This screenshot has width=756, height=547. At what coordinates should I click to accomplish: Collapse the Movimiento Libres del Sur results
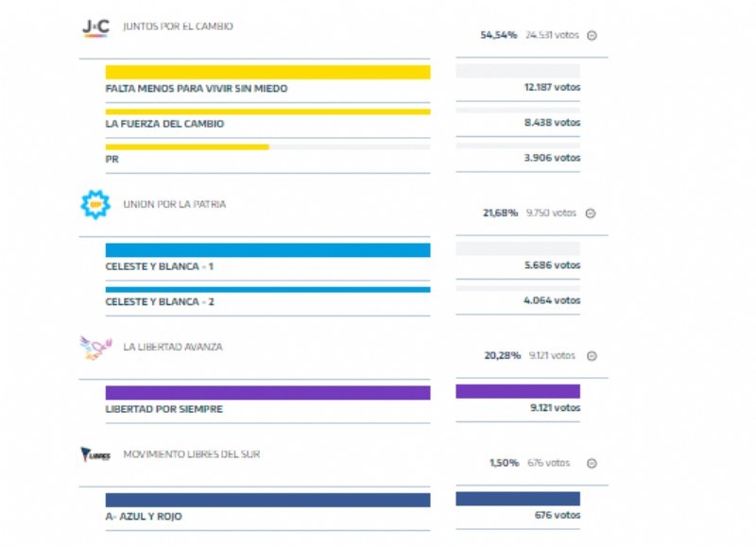click(x=592, y=463)
